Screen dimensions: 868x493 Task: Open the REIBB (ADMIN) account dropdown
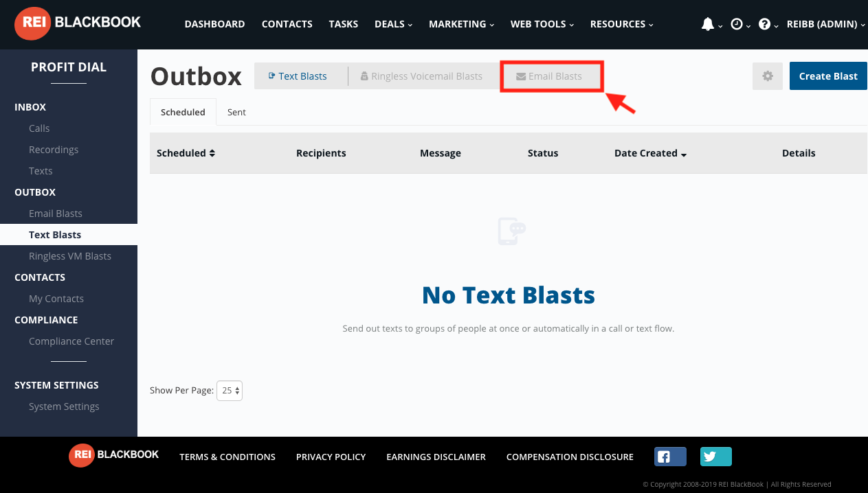(x=827, y=24)
